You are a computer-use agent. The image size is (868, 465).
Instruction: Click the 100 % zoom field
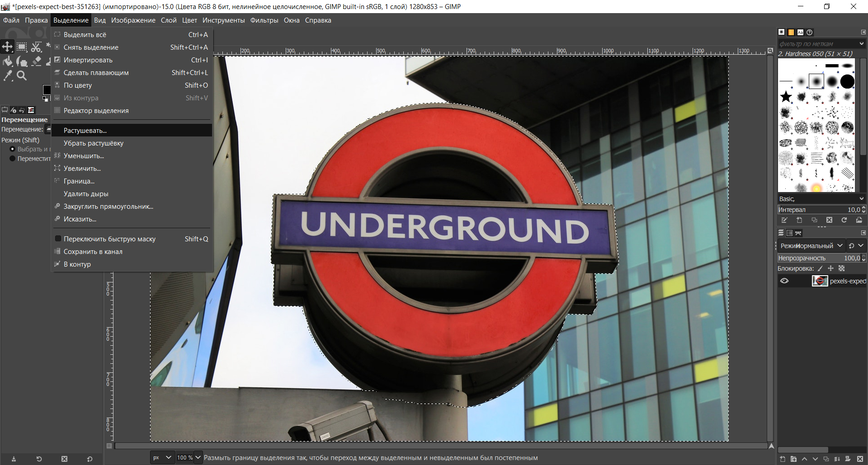click(185, 457)
